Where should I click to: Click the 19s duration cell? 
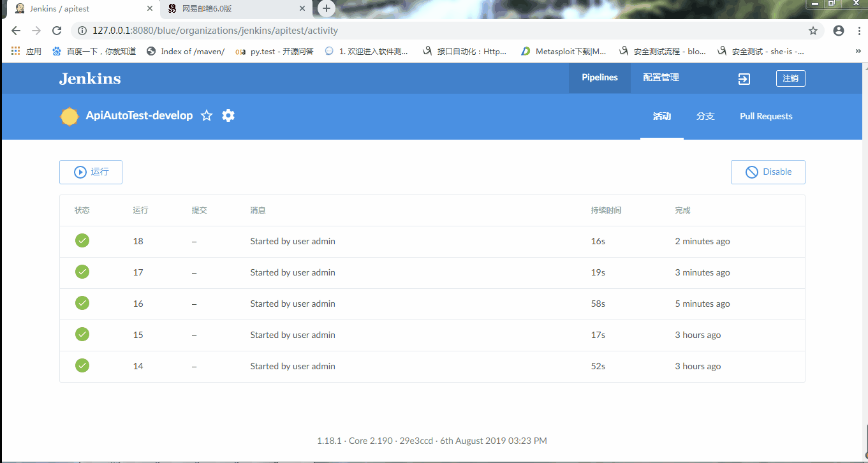598,272
